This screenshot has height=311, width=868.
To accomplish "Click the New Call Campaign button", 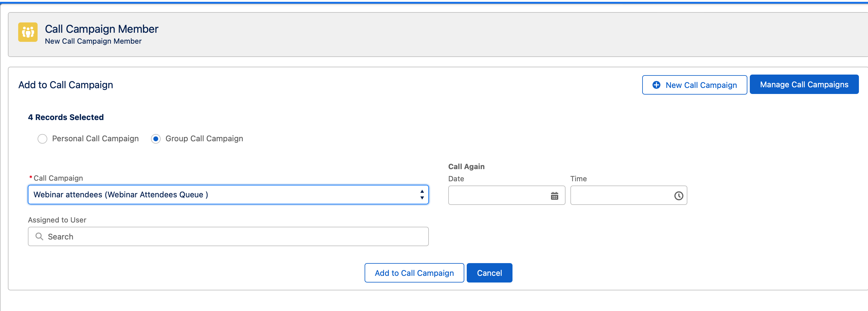I will 694,85.
